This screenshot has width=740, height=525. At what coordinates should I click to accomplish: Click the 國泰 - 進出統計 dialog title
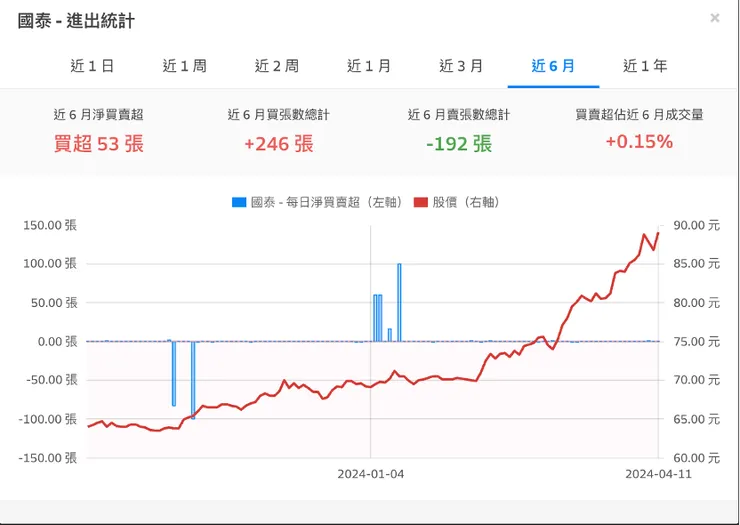[76, 21]
